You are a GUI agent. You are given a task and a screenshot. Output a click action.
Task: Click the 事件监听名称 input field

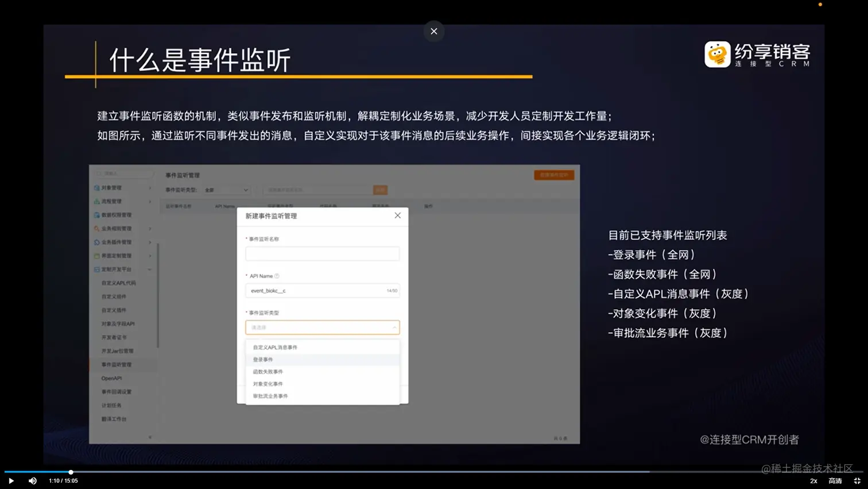(323, 253)
